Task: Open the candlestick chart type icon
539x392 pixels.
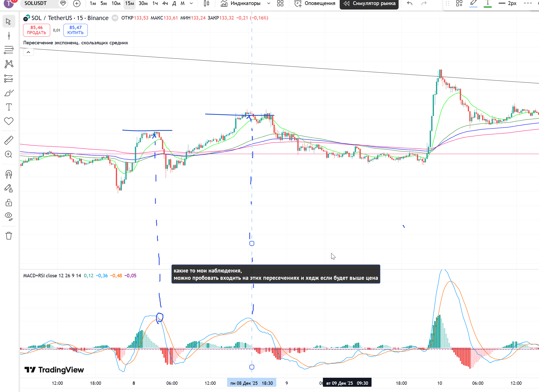Action: tap(206, 4)
